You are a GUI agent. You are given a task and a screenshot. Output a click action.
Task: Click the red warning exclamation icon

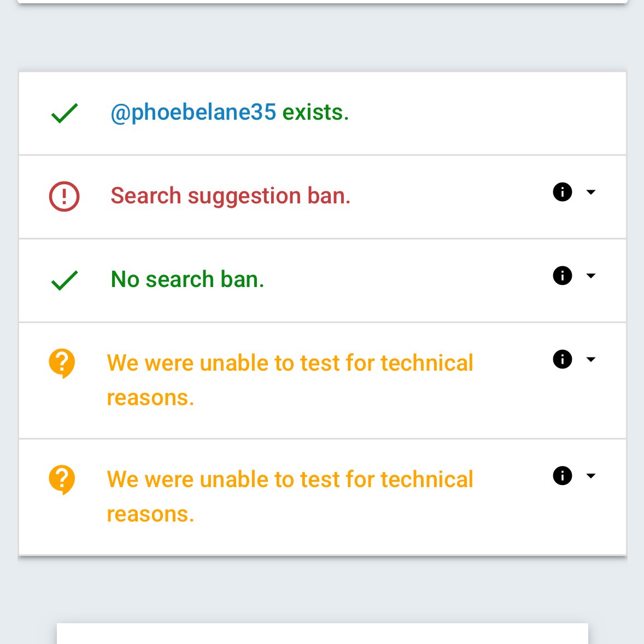pyautogui.click(x=64, y=196)
